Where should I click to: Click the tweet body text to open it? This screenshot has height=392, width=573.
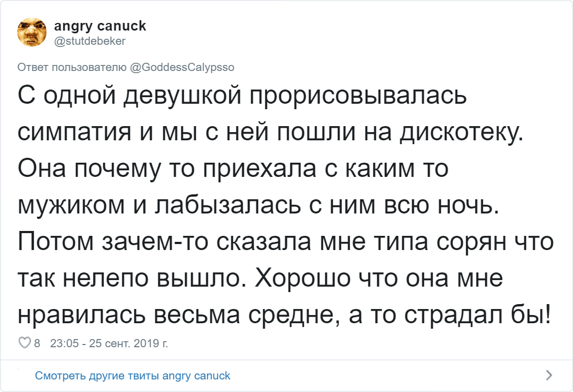(x=273, y=202)
